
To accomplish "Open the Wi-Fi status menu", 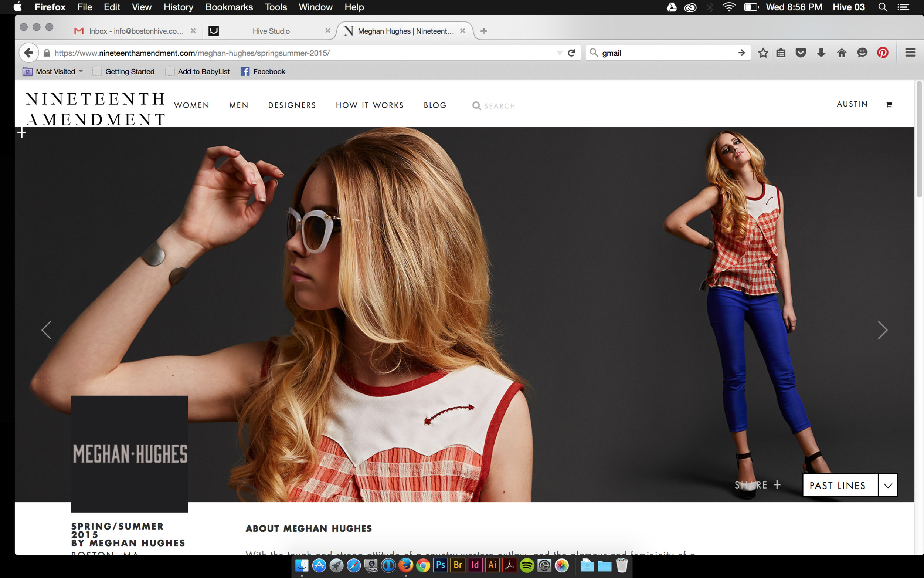I will (729, 7).
